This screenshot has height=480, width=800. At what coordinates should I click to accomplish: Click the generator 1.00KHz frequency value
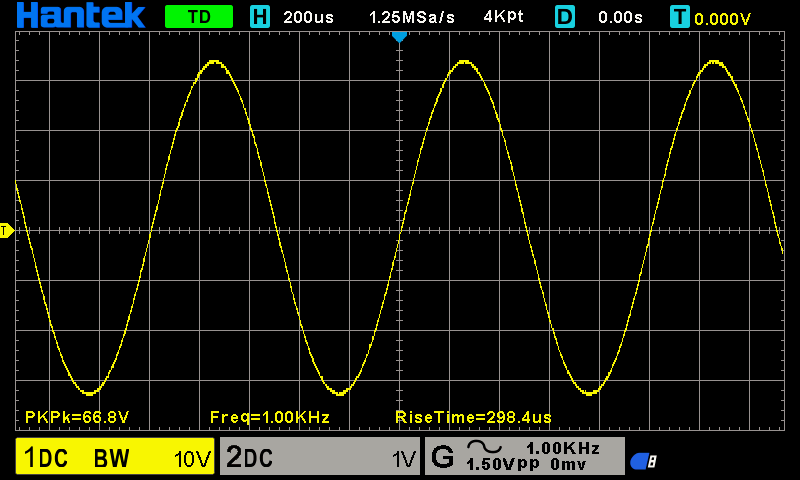click(563, 448)
